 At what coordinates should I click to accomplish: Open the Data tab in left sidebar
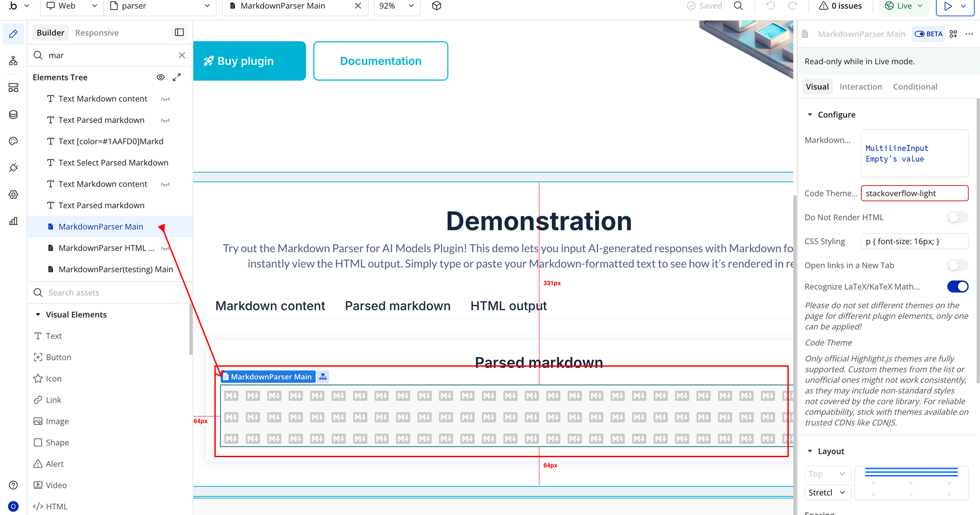[x=13, y=115]
